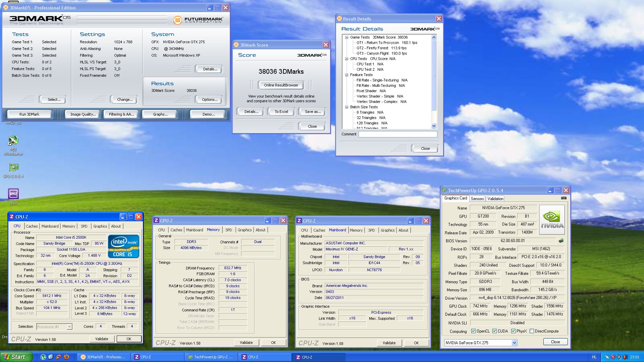644x362 pixels.
Task: Click the BIOS save chip icon
Action: [561, 241]
